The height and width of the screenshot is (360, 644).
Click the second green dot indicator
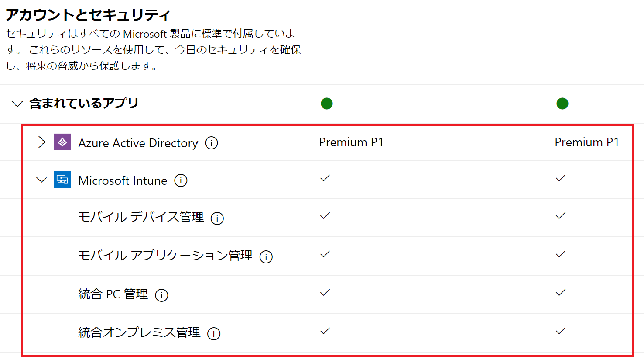click(x=562, y=104)
